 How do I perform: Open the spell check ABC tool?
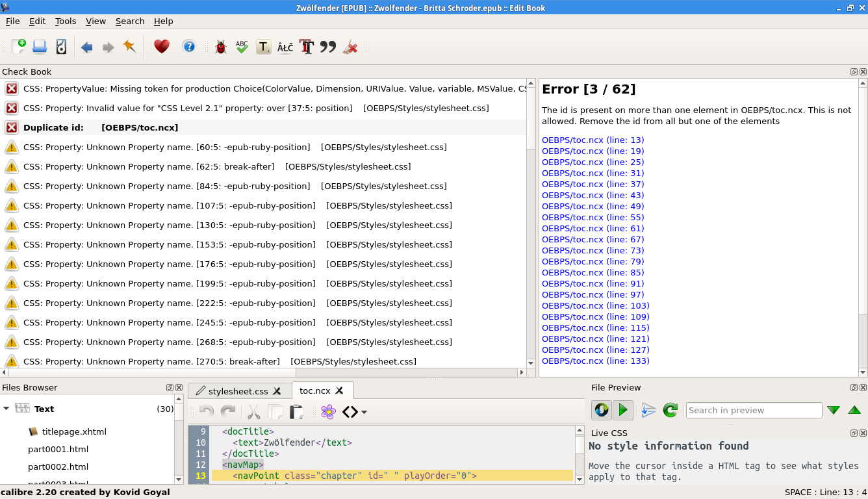[242, 47]
